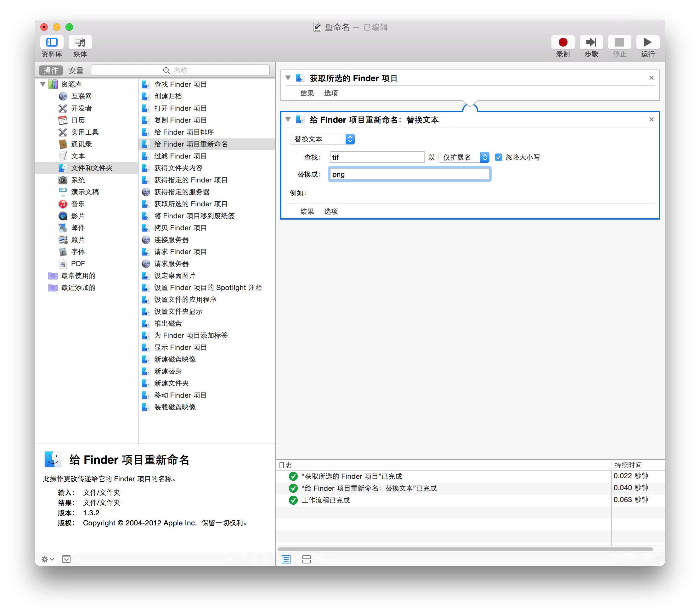Show 结果 of 获取所选的 Finder 项目 action
The image size is (700, 616).
307,93
